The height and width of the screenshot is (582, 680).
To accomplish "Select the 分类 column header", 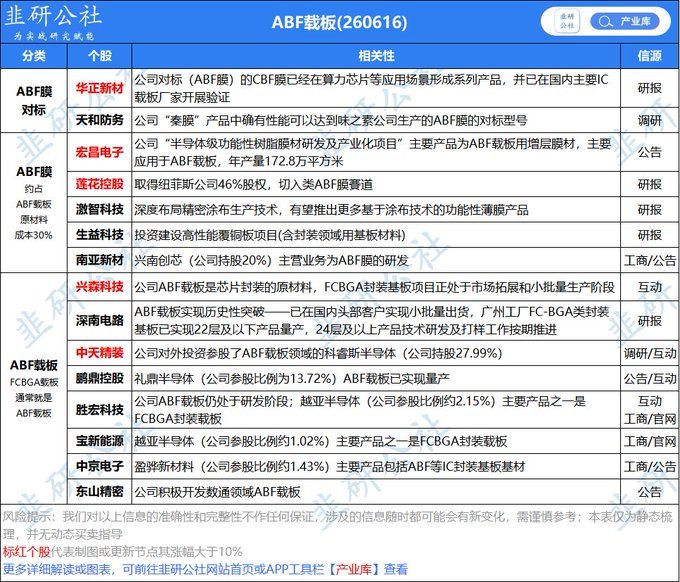I will click(34, 56).
